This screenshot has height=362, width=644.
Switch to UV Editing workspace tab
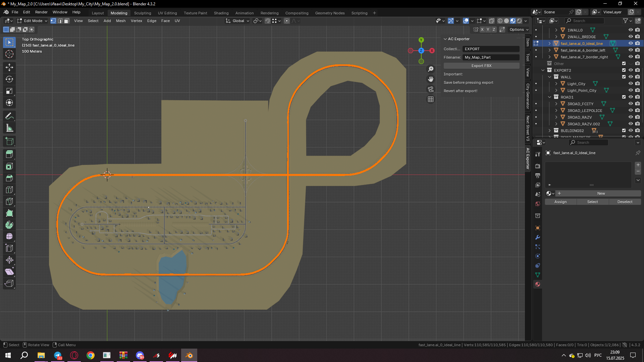pyautogui.click(x=167, y=13)
